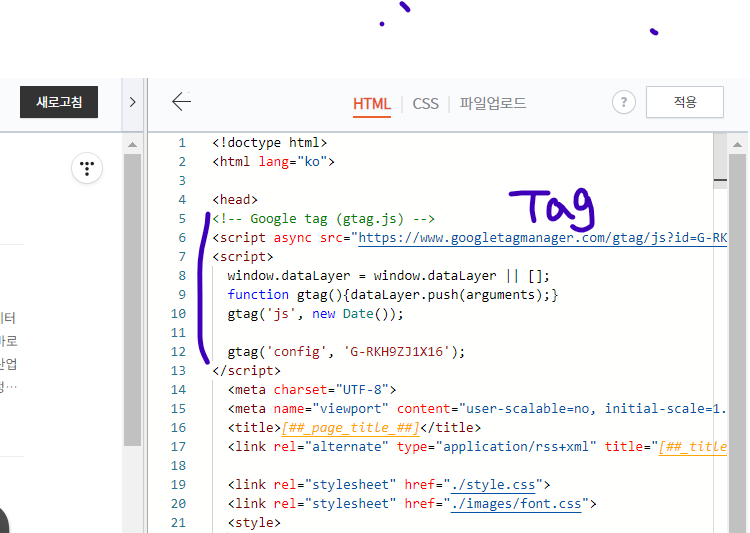Switch to the CSS tab
The image size is (750, 533).
[x=425, y=103]
